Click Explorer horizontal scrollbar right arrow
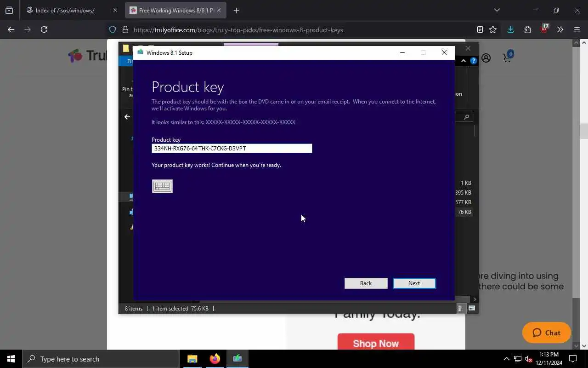Image resolution: width=588 pixels, height=368 pixels. (x=475, y=299)
